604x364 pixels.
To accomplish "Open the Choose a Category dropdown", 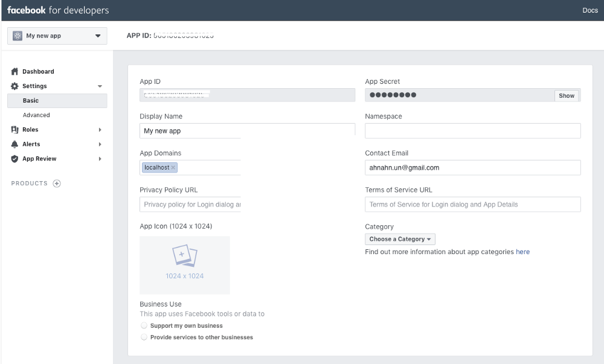I will [400, 239].
